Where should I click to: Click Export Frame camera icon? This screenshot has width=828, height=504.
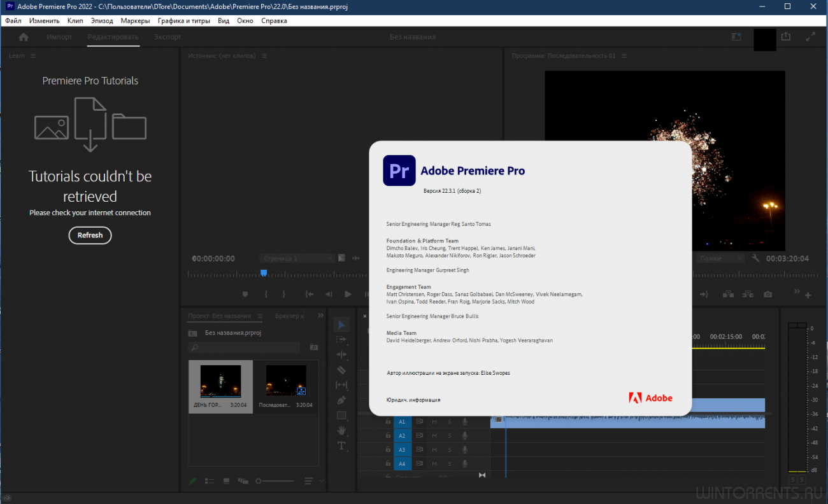[x=768, y=294]
